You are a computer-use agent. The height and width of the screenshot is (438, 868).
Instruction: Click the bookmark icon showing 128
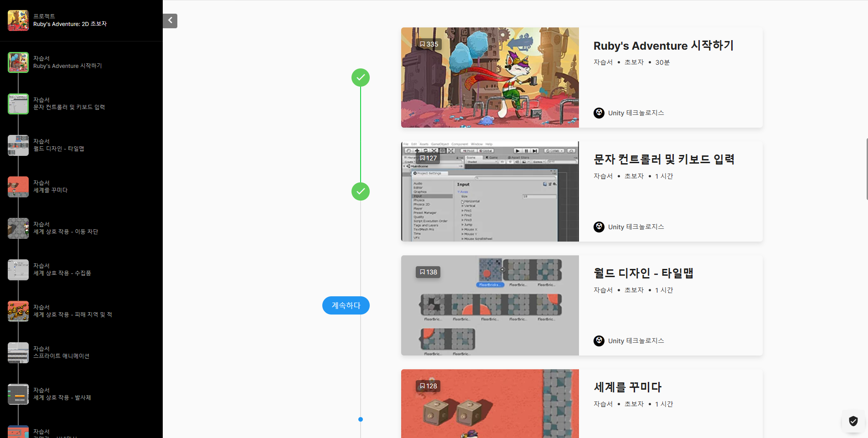click(422, 386)
